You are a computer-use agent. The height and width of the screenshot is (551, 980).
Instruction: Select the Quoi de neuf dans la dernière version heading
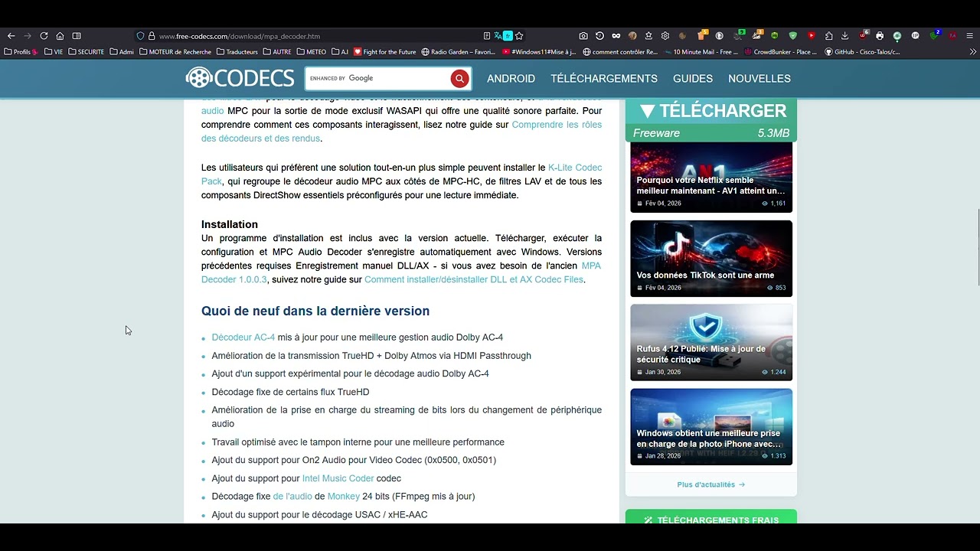[x=315, y=311]
